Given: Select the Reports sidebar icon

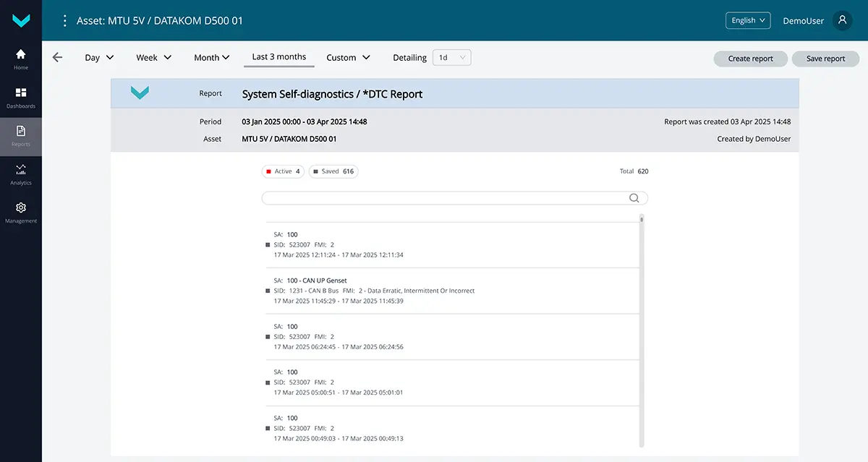Looking at the screenshot, I should pos(21,132).
